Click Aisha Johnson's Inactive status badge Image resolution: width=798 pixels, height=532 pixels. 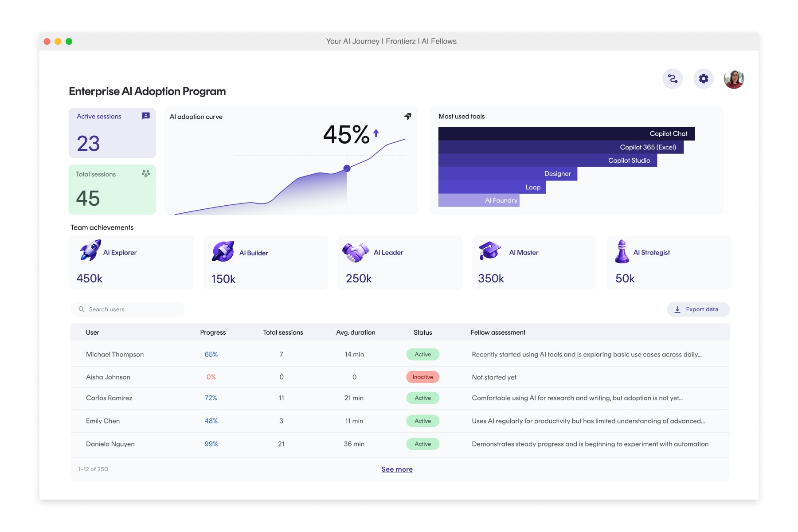point(422,377)
